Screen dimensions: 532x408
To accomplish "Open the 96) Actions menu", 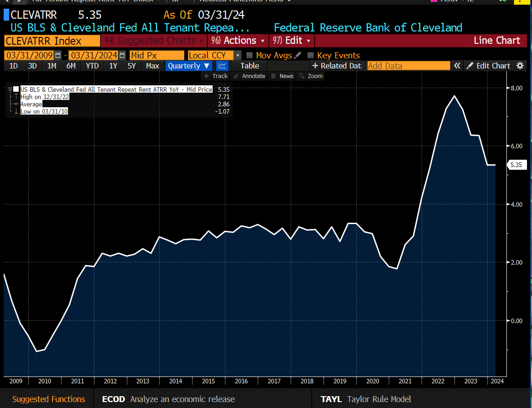I will (238, 41).
